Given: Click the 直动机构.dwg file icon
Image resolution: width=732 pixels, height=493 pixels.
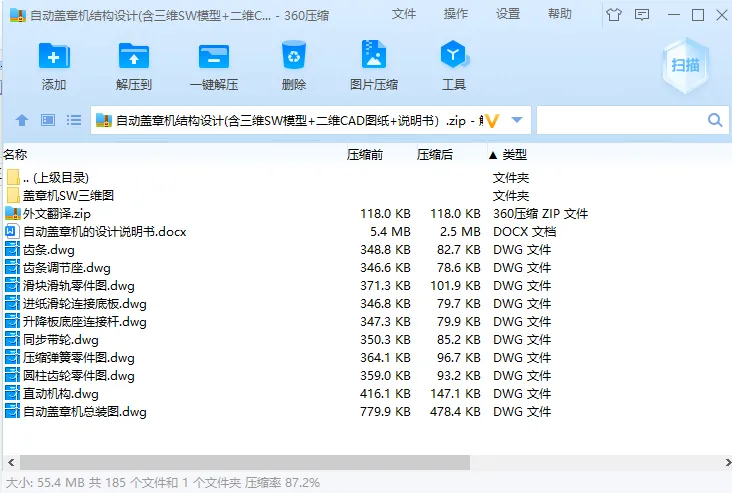Looking at the screenshot, I should pos(12,394).
